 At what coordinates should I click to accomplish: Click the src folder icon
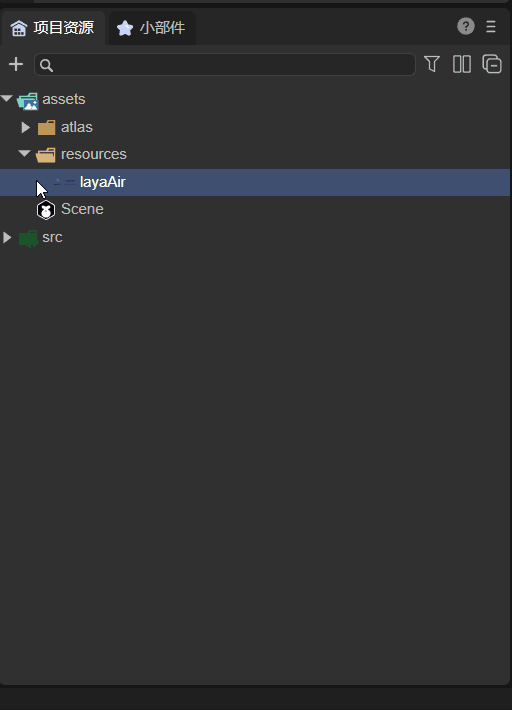click(x=28, y=238)
